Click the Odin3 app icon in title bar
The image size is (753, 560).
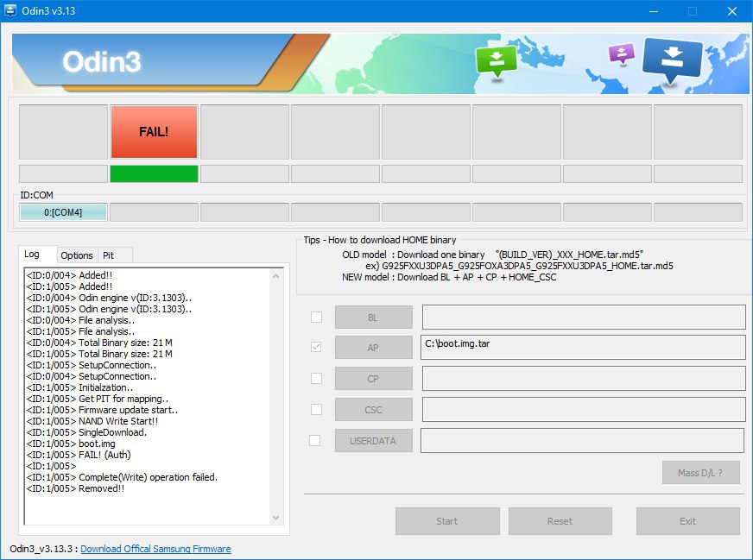pyautogui.click(x=10, y=10)
